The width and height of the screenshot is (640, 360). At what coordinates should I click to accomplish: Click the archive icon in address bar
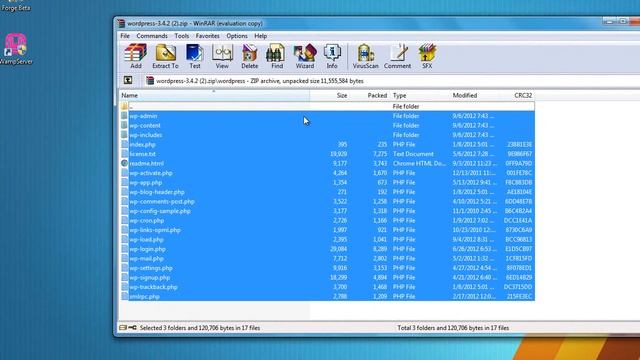pyautogui.click(x=150, y=80)
